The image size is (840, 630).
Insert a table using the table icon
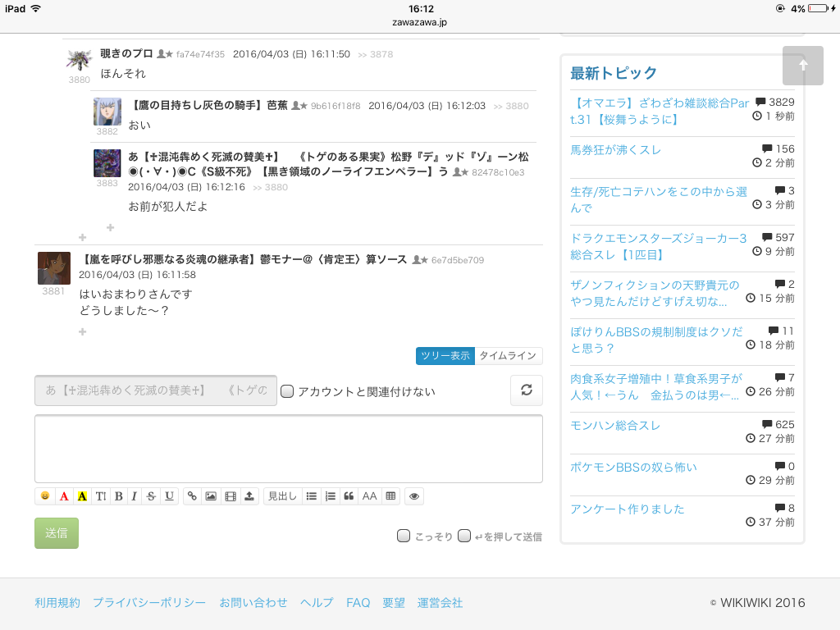(x=390, y=496)
